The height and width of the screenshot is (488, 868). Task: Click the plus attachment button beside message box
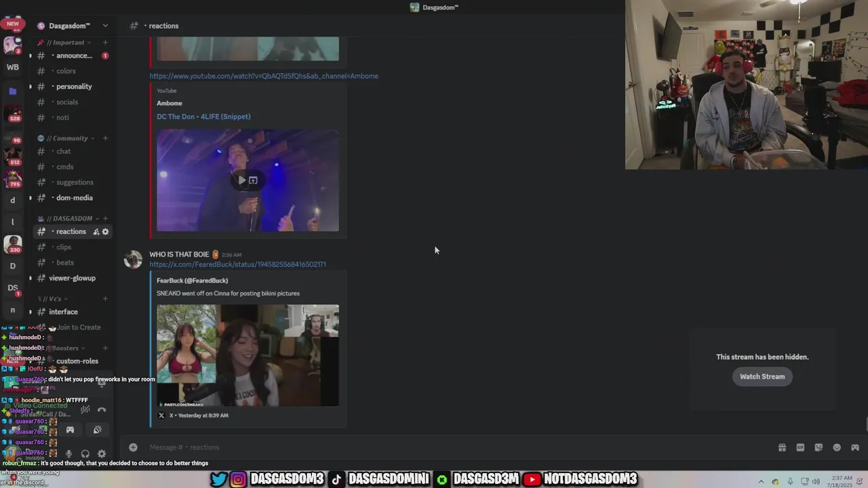[133, 447]
